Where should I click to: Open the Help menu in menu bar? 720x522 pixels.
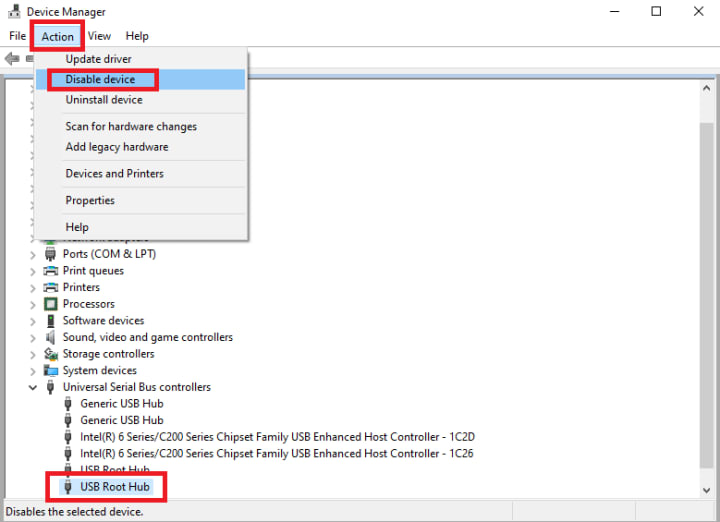pyautogui.click(x=137, y=36)
